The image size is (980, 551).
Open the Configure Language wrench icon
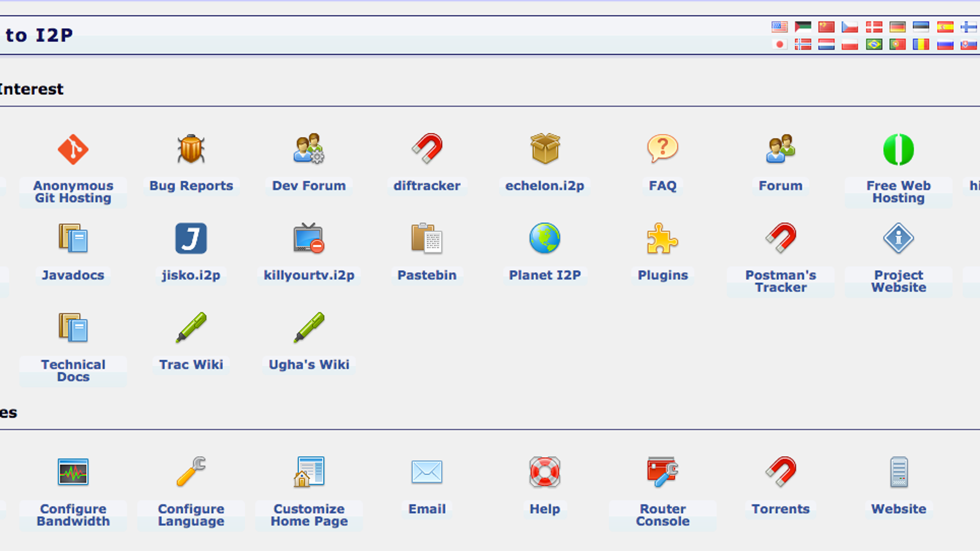[191, 472]
